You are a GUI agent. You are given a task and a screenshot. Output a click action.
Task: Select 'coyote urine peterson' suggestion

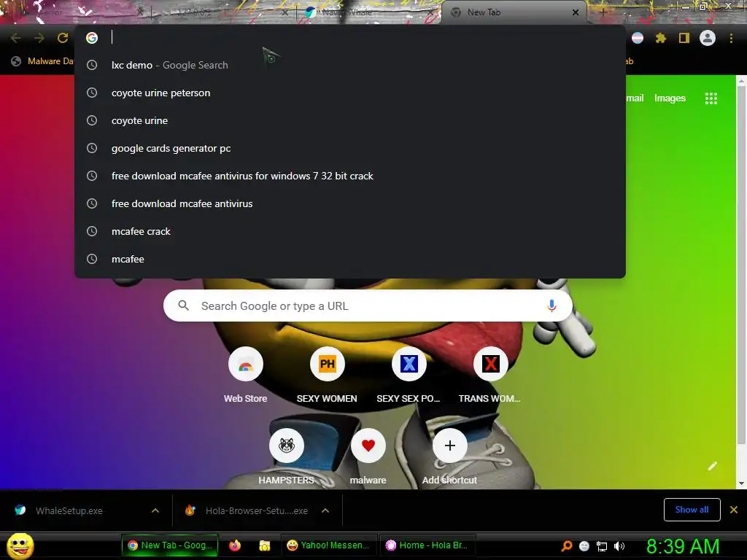[x=350, y=93]
